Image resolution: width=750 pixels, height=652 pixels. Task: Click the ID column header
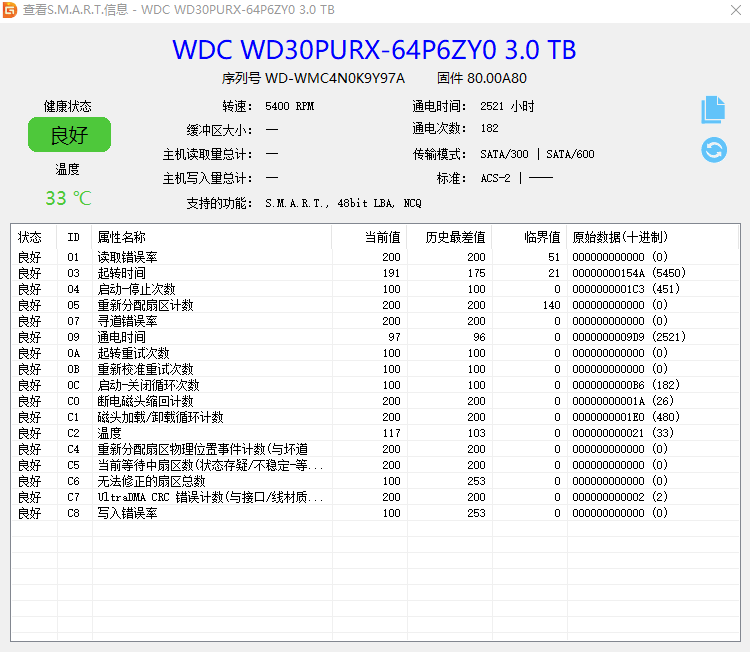[x=73, y=237]
